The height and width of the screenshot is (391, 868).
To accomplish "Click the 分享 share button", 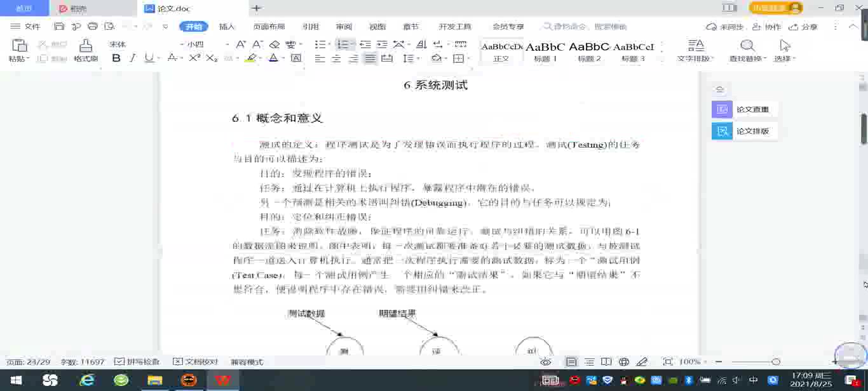I will pyautogui.click(x=803, y=27).
